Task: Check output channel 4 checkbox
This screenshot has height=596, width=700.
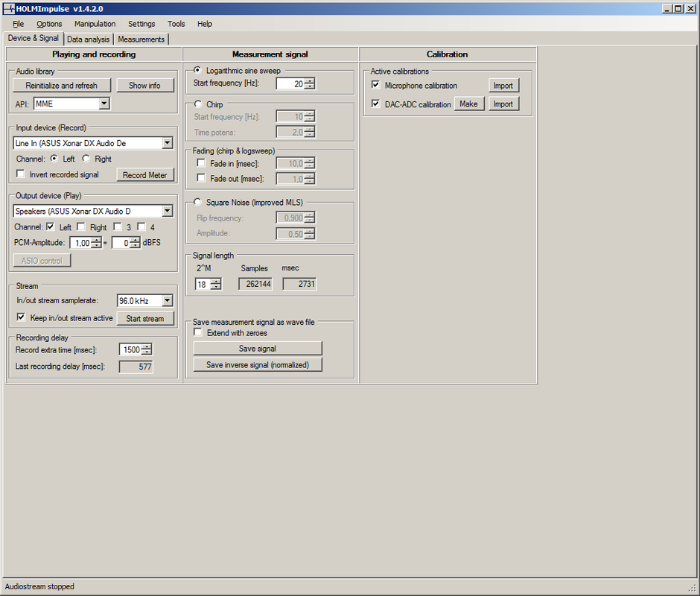Action: [141, 226]
